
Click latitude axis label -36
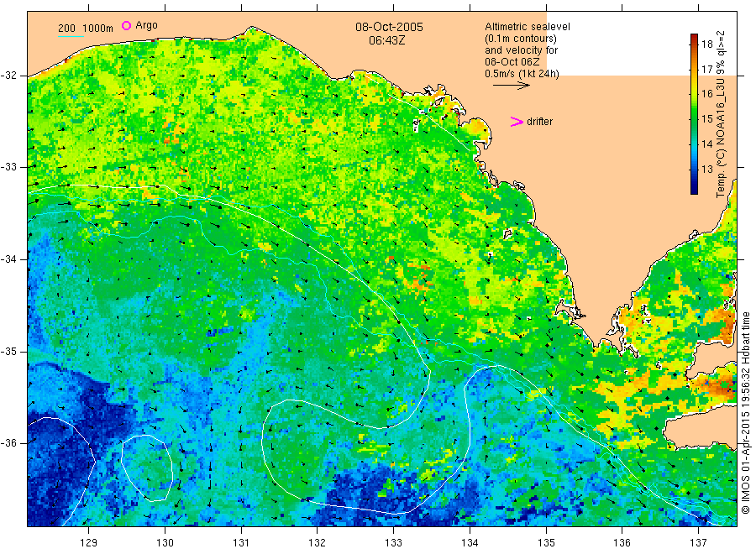pyautogui.click(x=8, y=443)
